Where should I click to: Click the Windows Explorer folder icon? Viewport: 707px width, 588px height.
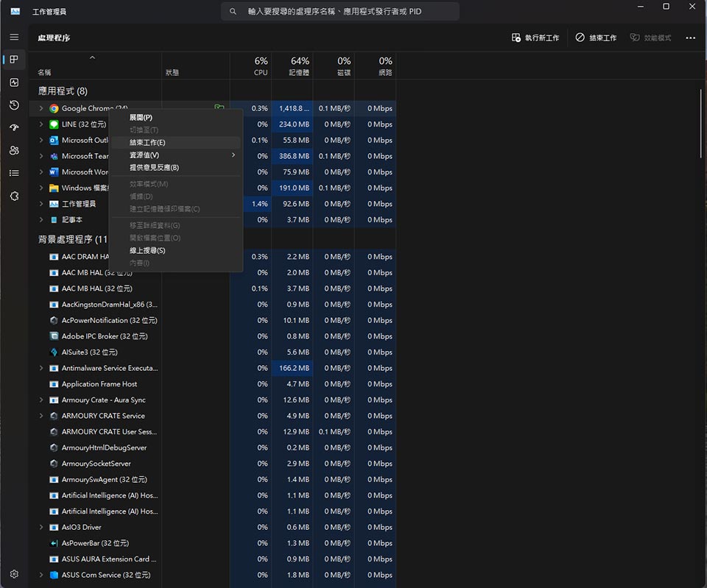tap(54, 188)
